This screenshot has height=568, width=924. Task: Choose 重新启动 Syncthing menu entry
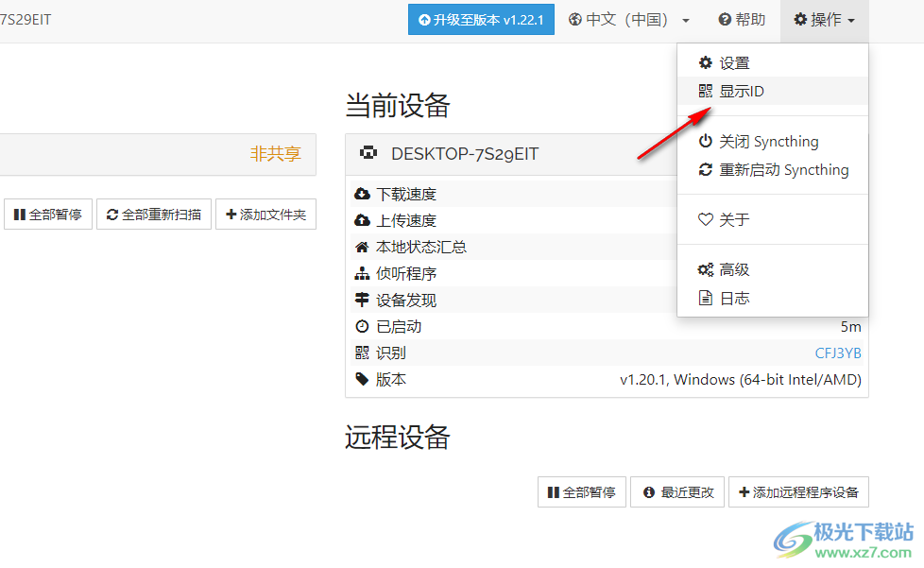click(773, 170)
